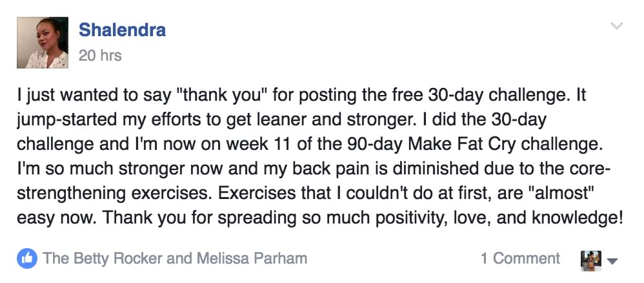Viewport: 644px width, 283px height.
Task: Show the 1 Comment thread
Action: tap(520, 258)
